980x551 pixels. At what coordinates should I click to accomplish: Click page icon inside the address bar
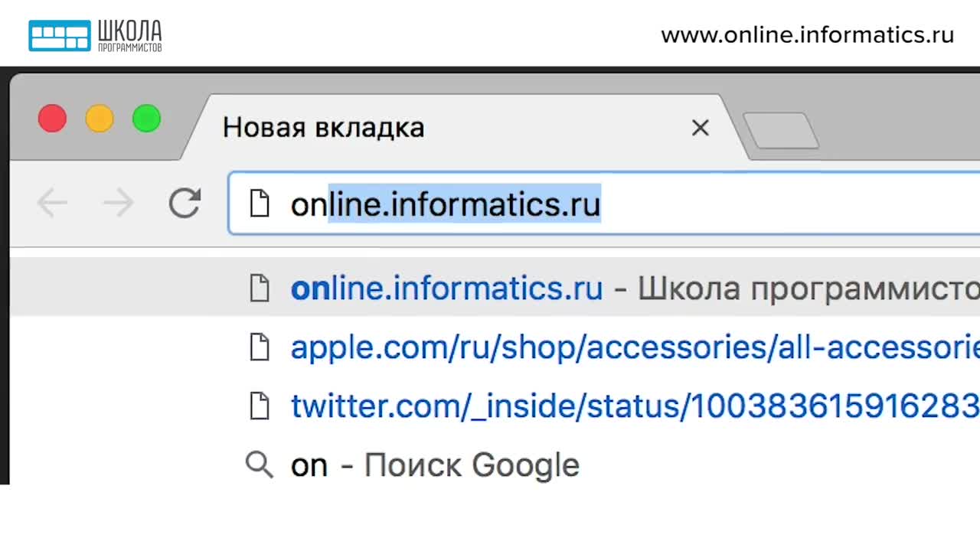[260, 204]
